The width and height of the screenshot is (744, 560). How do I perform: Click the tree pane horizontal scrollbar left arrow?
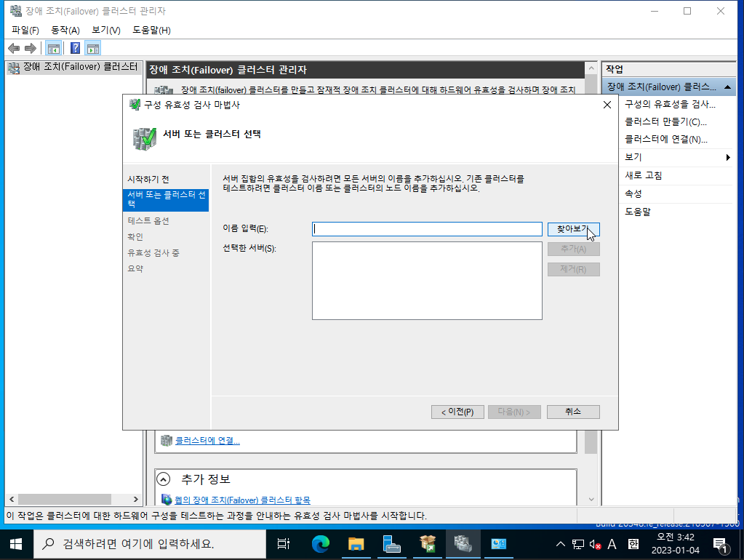[12, 499]
